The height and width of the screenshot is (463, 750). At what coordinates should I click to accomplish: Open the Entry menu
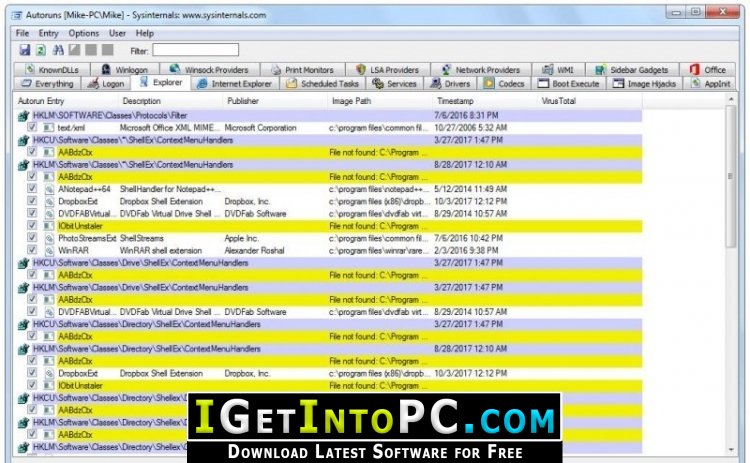49,33
